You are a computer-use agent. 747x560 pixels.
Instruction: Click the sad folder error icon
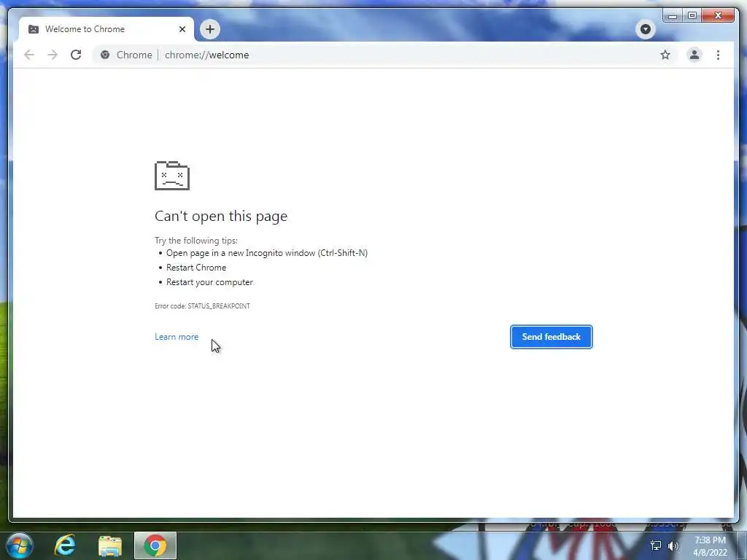click(x=172, y=176)
